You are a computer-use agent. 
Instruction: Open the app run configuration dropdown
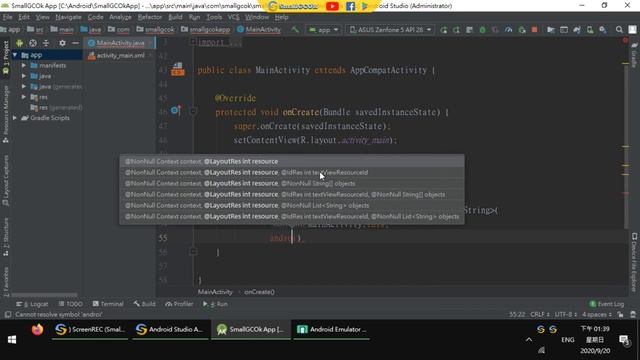click(324, 30)
